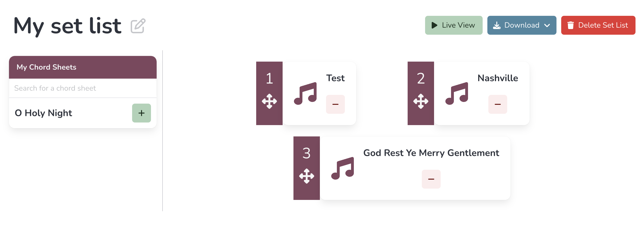
Task: Click the move arrows icon on item 3
Action: click(x=306, y=176)
